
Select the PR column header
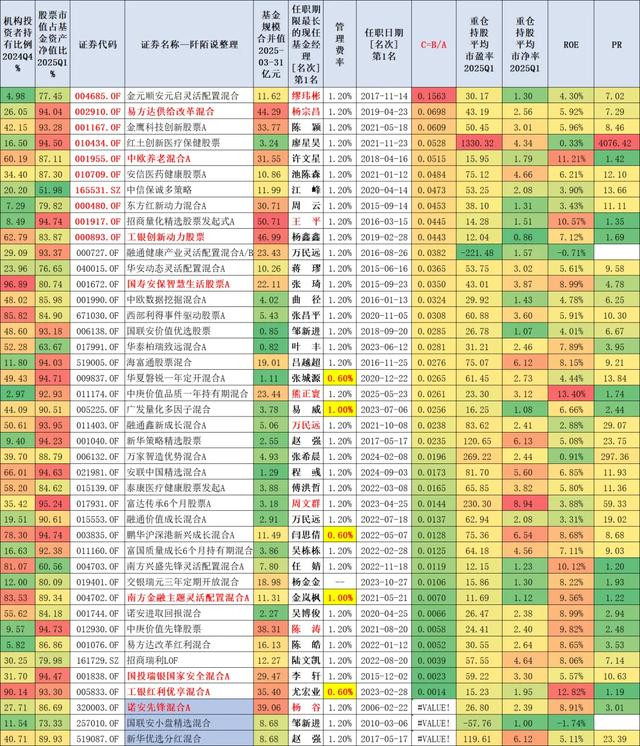pos(617,44)
